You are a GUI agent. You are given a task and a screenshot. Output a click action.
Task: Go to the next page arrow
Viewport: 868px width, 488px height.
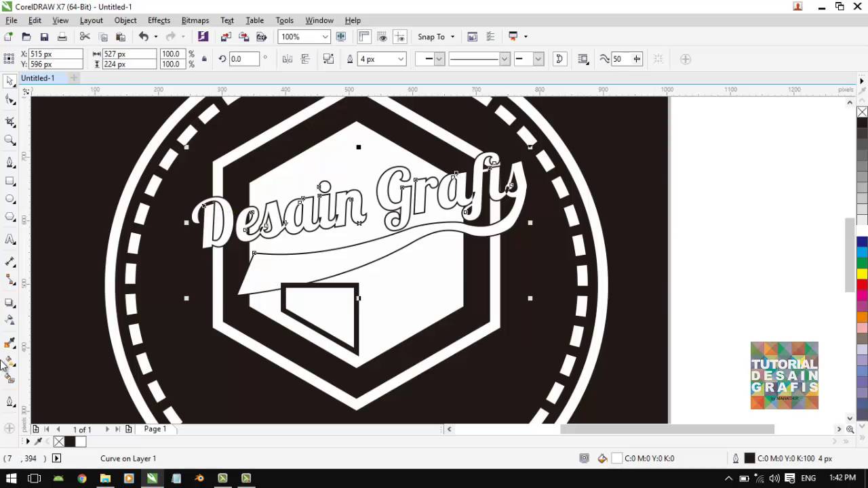click(x=107, y=429)
